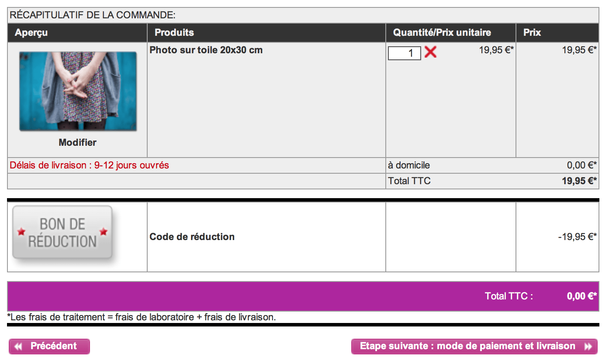Image resolution: width=609 pixels, height=364 pixels.
Task: Click the 'Total TTC :' label in purple bar
Action: [x=509, y=296]
